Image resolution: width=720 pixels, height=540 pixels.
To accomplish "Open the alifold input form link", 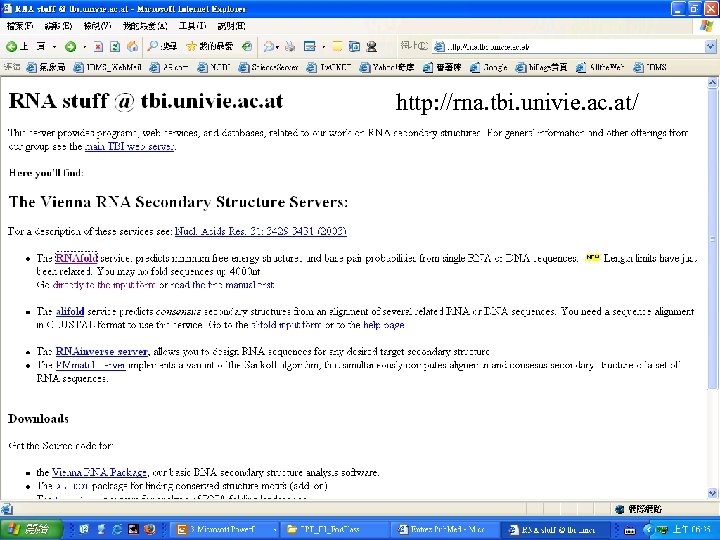I will click(x=286, y=325).
